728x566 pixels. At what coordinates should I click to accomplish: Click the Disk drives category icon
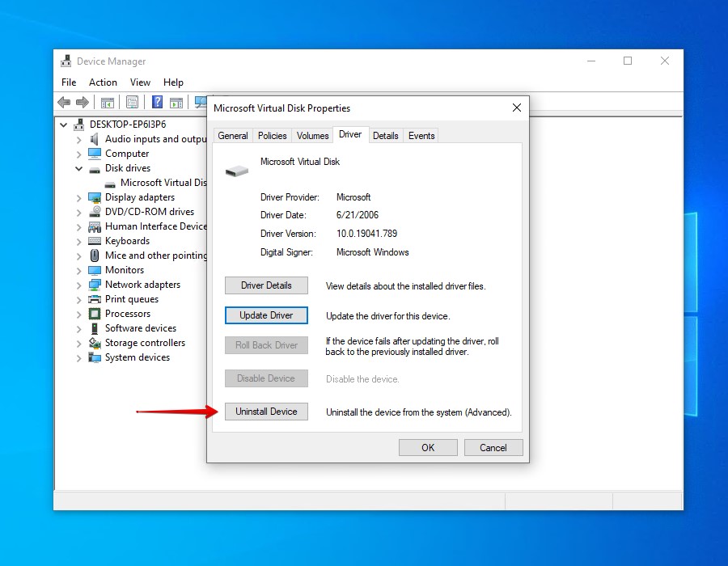pos(95,169)
